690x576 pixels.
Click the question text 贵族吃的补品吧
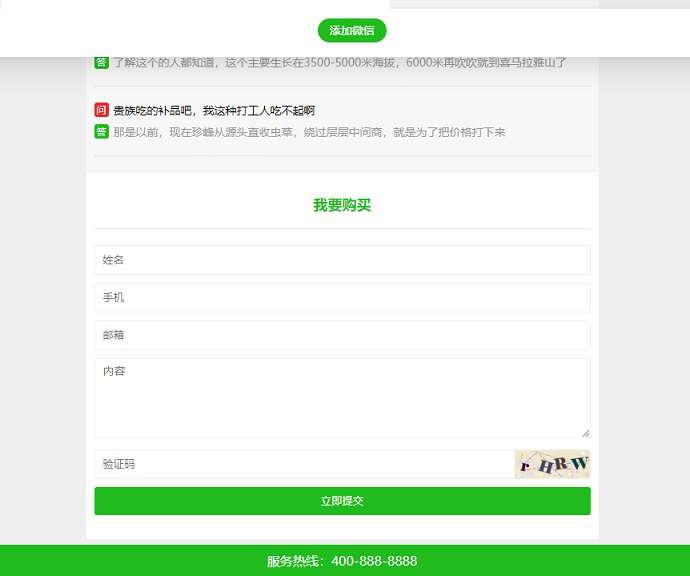click(213, 111)
